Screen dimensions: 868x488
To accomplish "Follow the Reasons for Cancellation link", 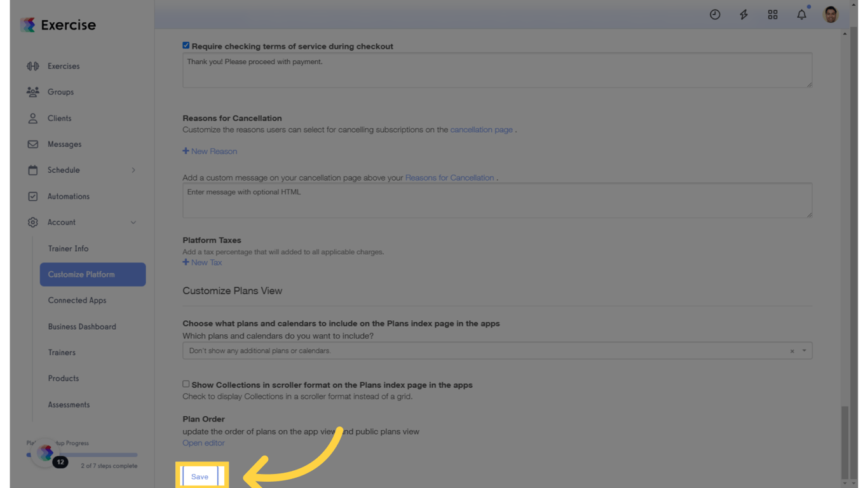I will coord(449,178).
